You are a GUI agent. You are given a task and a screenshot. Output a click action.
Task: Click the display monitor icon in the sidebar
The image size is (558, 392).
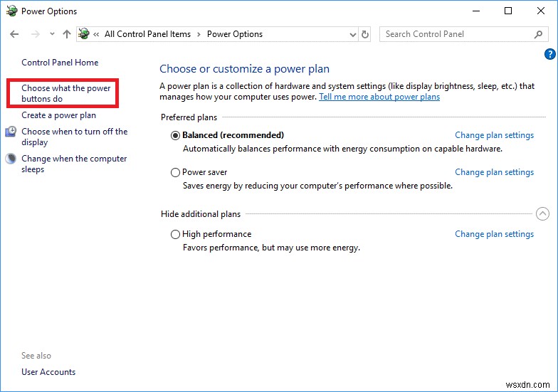(x=11, y=132)
